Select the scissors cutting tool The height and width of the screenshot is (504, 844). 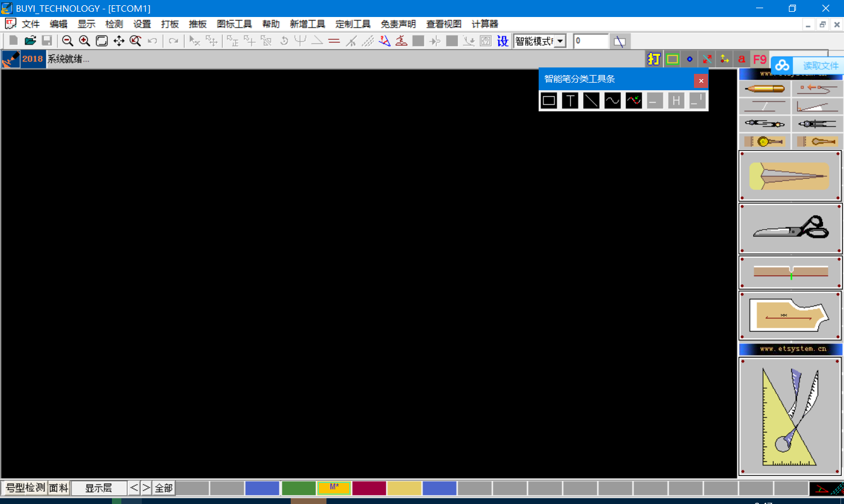(x=790, y=229)
